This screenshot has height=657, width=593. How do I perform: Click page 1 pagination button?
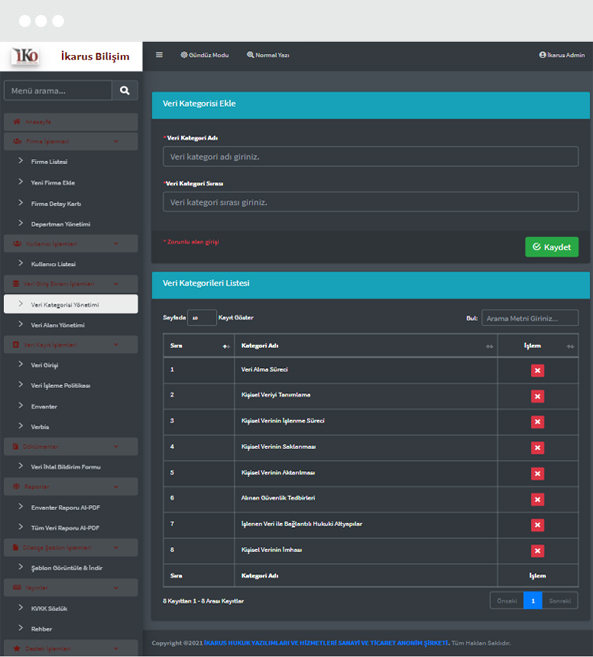(x=533, y=601)
